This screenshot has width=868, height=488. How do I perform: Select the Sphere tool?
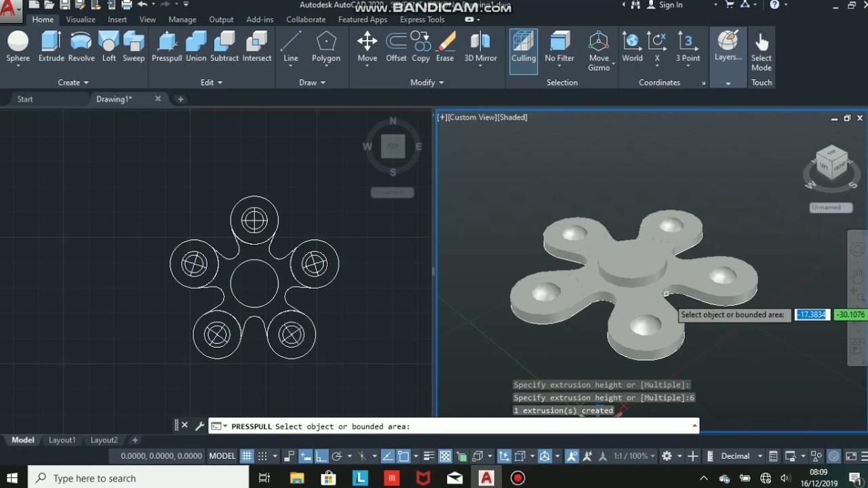18,47
